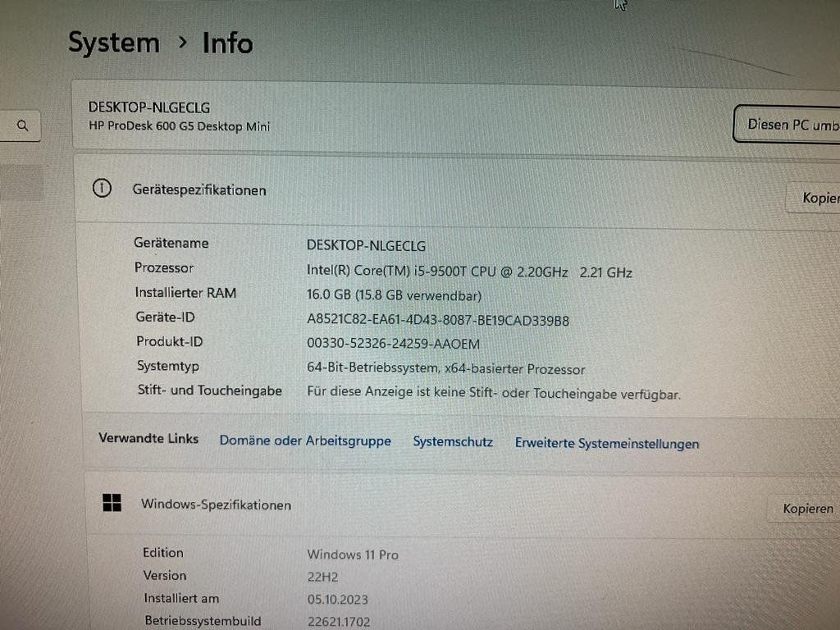Select install date 05.10.2023
The image size is (840, 630).
337,600
